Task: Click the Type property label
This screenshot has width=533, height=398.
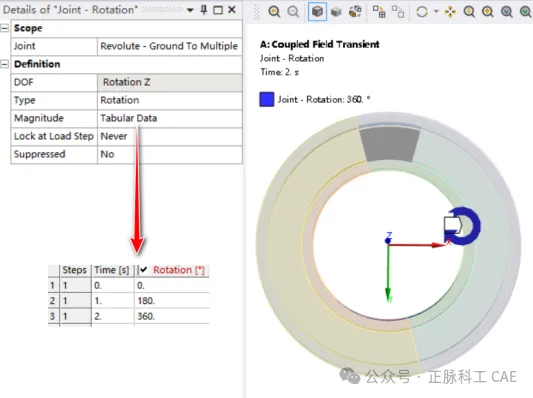Action: [24, 100]
